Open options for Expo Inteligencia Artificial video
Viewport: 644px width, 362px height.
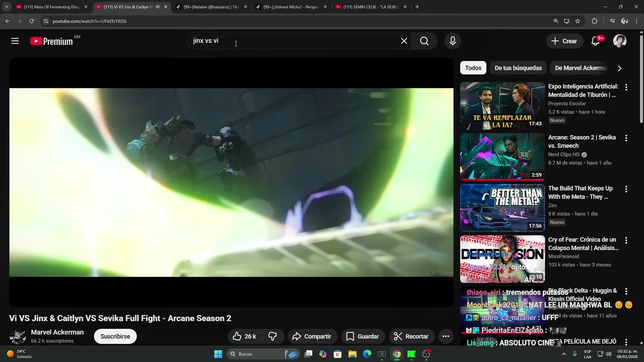[626, 87]
